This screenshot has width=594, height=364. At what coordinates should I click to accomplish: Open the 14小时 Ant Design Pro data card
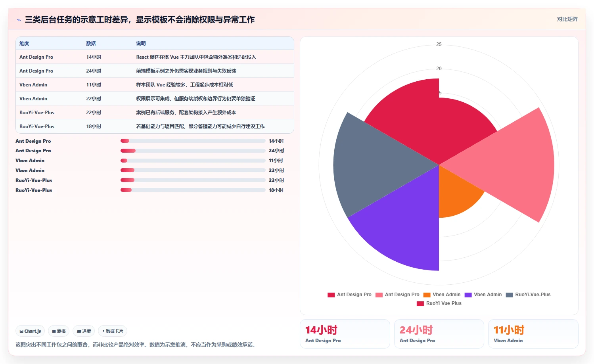(345, 334)
